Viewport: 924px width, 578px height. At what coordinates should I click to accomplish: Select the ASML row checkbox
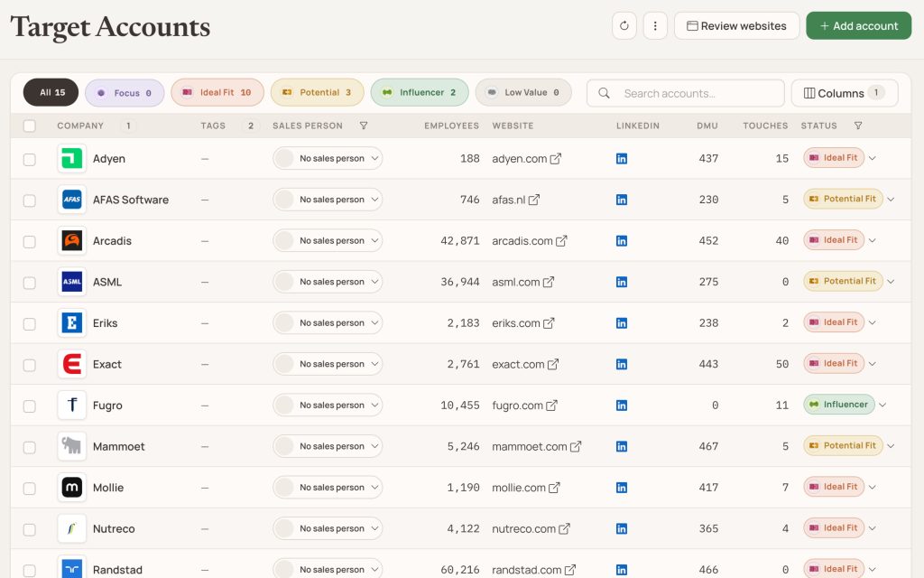[x=30, y=283]
